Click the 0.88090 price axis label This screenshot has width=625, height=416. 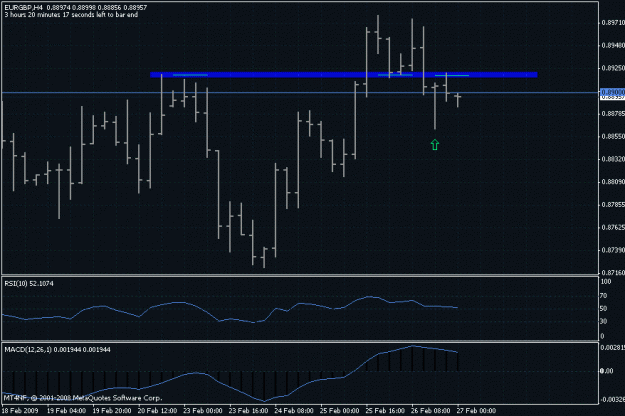613,182
